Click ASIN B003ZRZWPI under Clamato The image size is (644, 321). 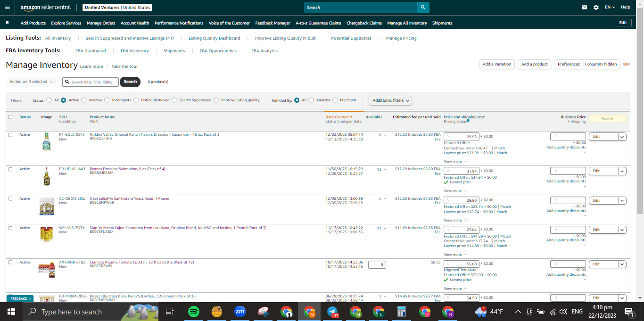pyautogui.click(x=101, y=266)
